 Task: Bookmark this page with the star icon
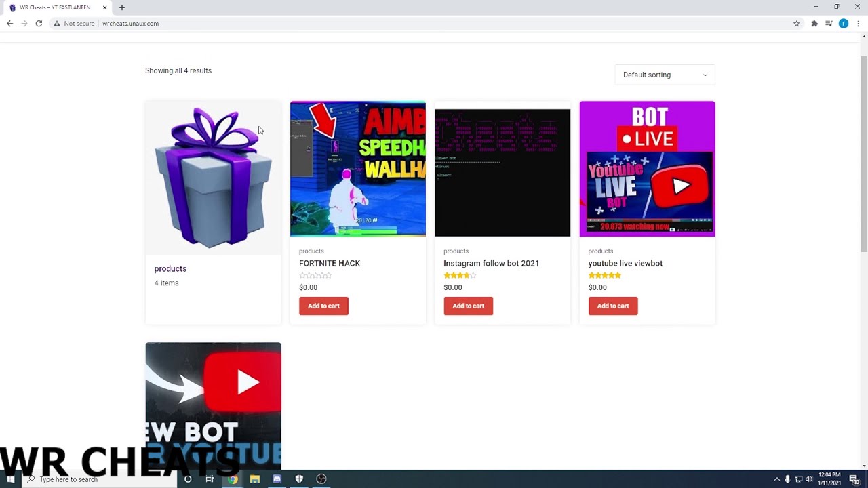(797, 23)
